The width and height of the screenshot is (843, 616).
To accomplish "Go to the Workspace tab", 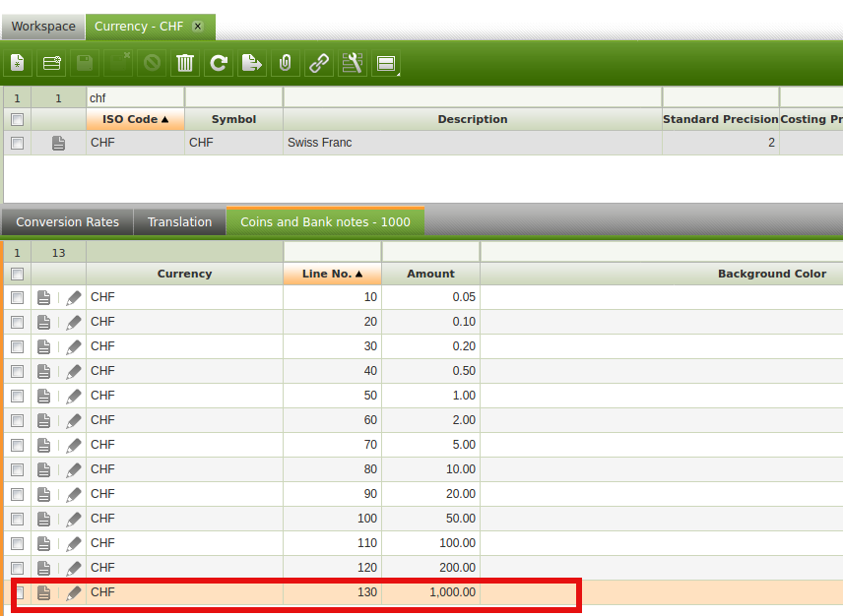I will tap(43, 27).
